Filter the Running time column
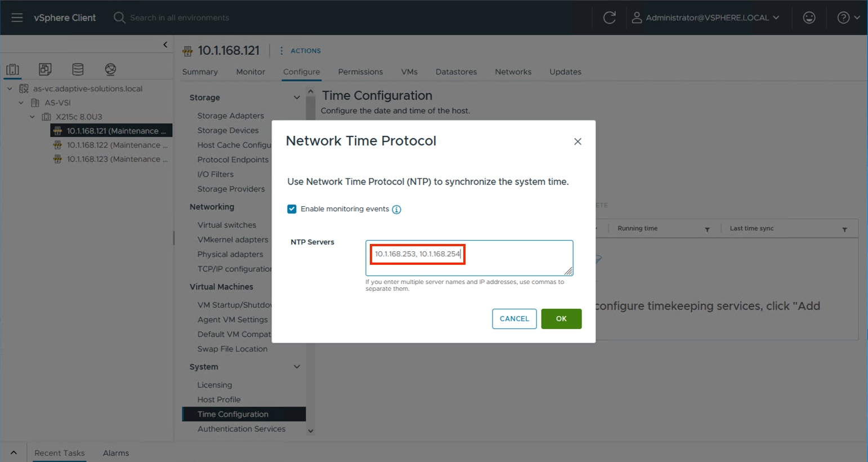Viewport: 868px width, 462px height. tap(708, 228)
